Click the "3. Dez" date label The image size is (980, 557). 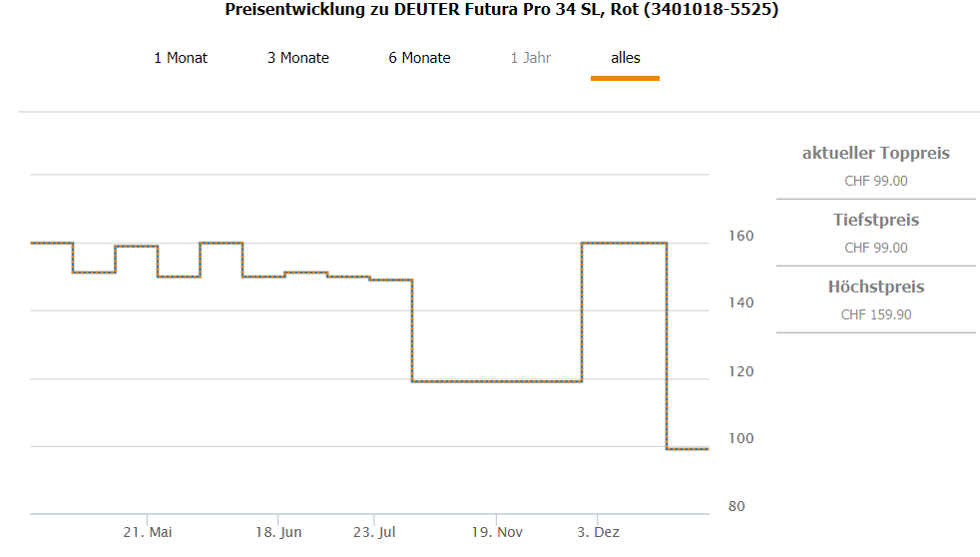pos(598,532)
